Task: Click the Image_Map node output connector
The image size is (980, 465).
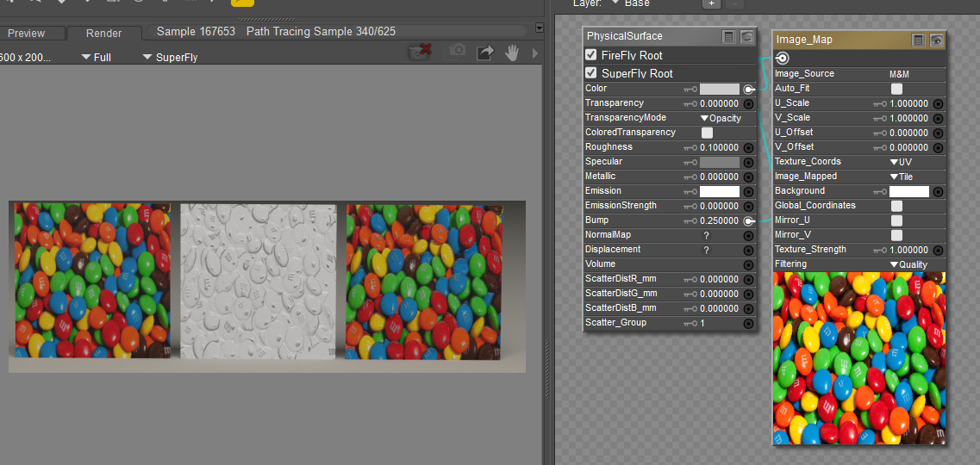Action: point(782,59)
